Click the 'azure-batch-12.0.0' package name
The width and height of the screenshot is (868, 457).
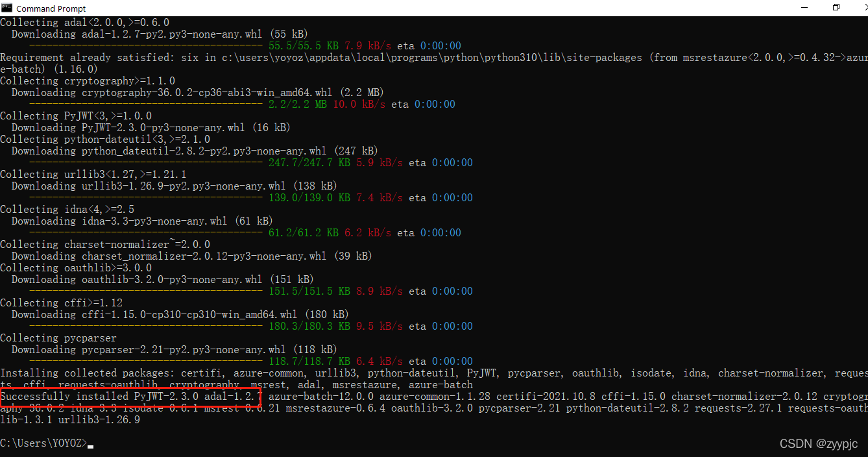coord(321,397)
